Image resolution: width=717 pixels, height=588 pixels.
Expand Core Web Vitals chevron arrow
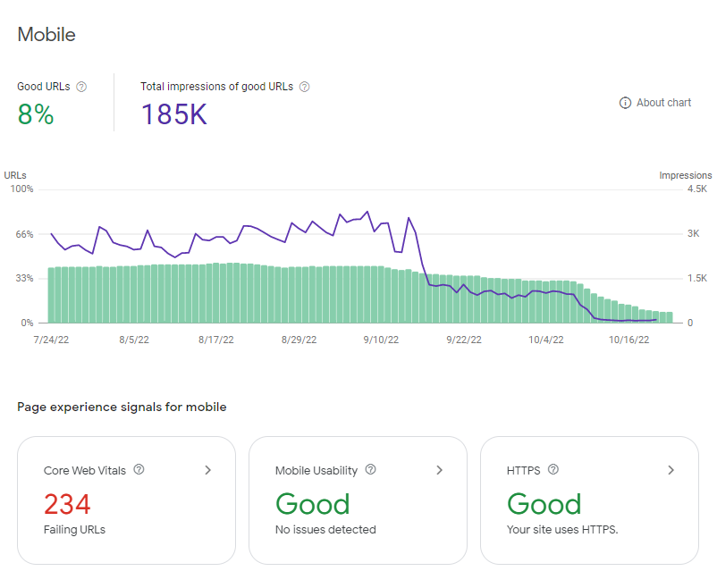pyautogui.click(x=208, y=470)
